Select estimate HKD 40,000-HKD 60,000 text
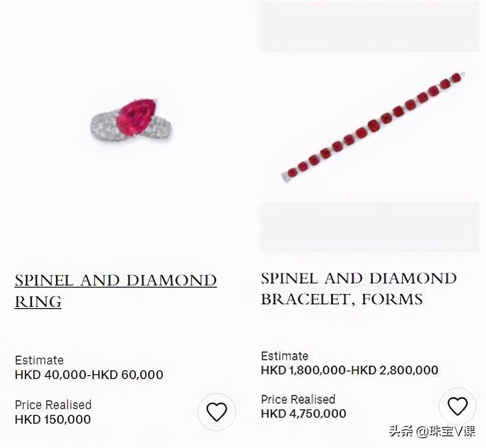This screenshot has width=486, height=448. (x=89, y=375)
